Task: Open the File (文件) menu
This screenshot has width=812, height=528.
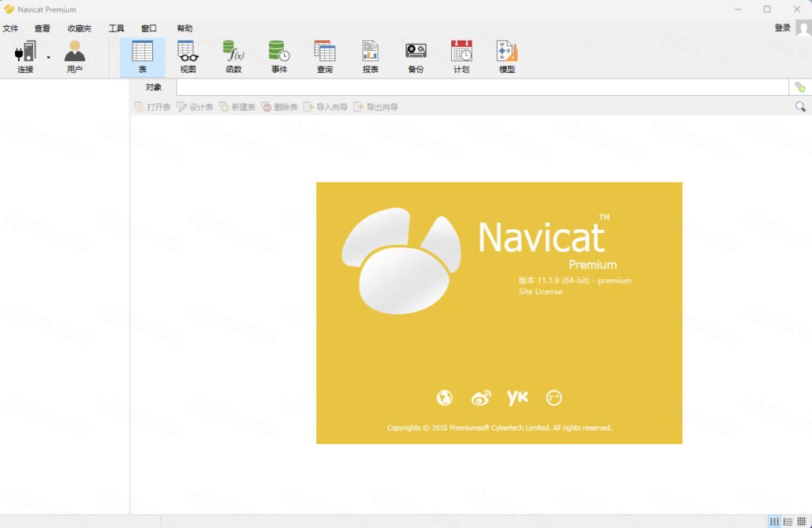Action: coord(10,28)
